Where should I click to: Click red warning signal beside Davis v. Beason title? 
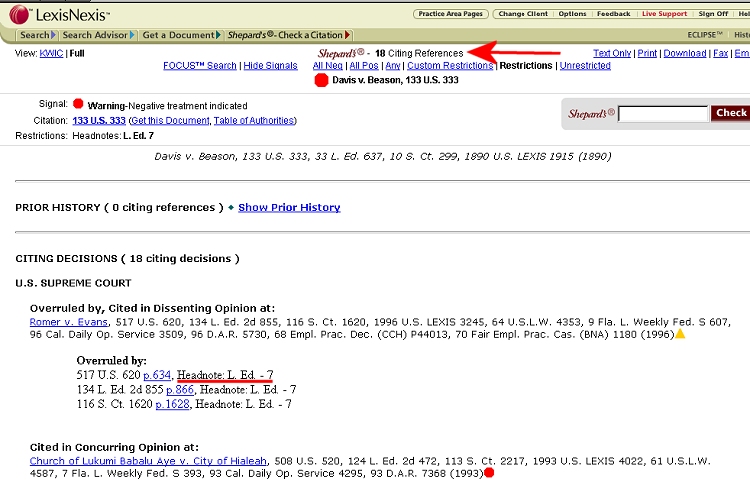coord(321,80)
